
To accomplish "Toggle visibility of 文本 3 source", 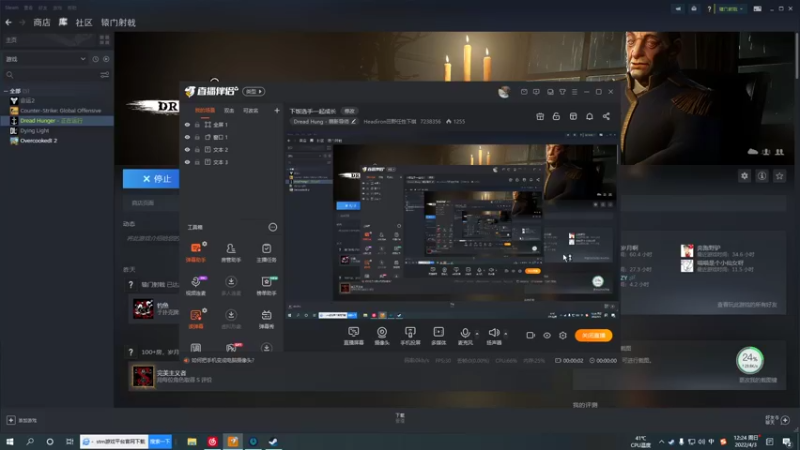I will click(x=187, y=162).
